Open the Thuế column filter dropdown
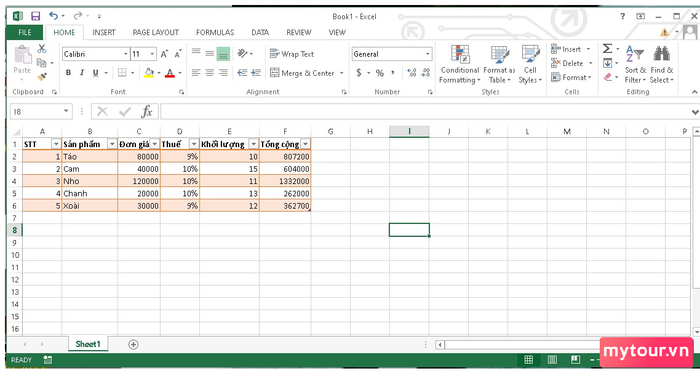 (194, 144)
